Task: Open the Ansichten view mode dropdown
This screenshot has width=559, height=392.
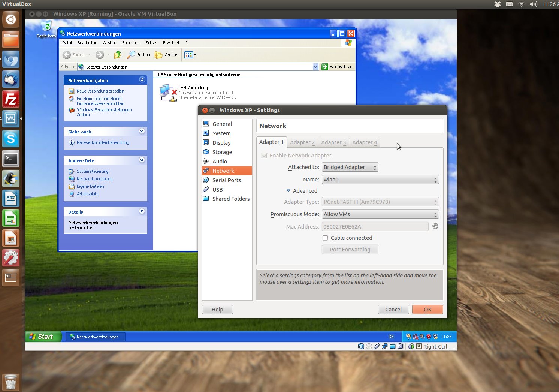Action: [x=190, y=55]
